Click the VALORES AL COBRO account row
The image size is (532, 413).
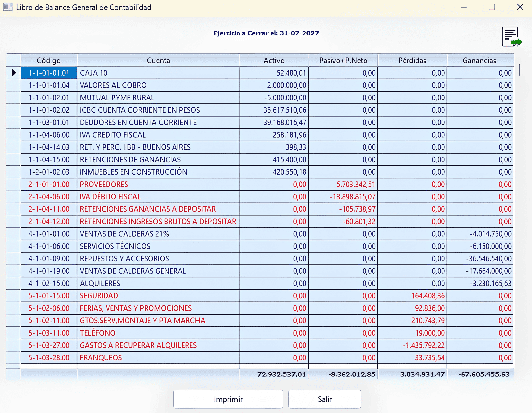[x=158, y=85]
